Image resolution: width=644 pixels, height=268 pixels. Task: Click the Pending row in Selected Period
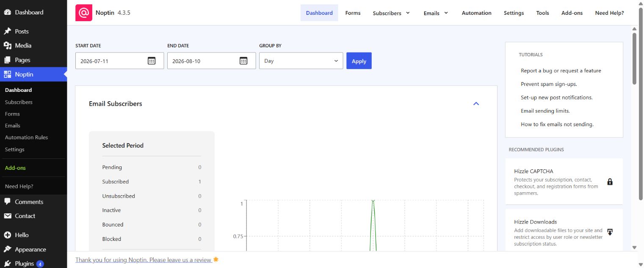pyautogui.click(x=152, y=167)
